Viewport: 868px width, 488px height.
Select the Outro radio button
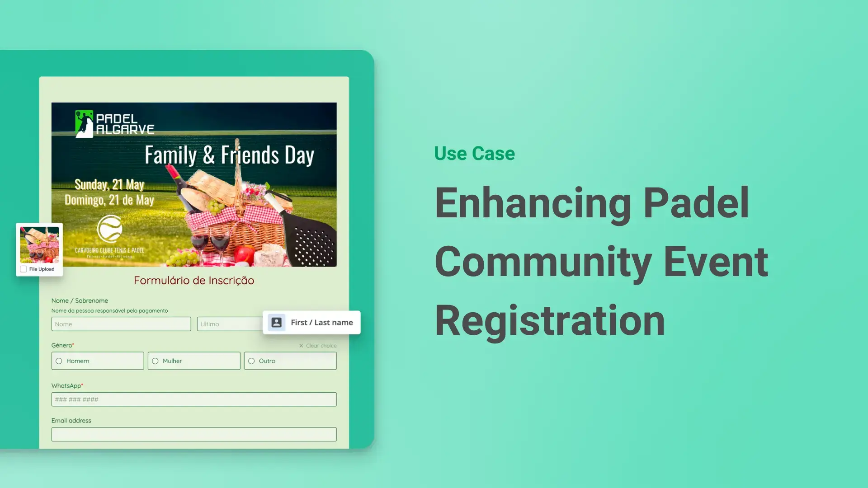tap(251, 361)
